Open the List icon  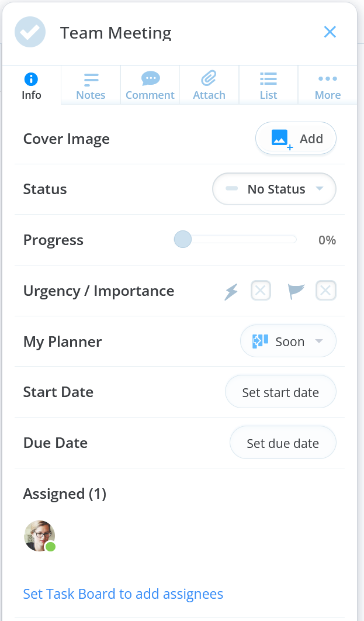pyautogui.click(x=268, y=78)
